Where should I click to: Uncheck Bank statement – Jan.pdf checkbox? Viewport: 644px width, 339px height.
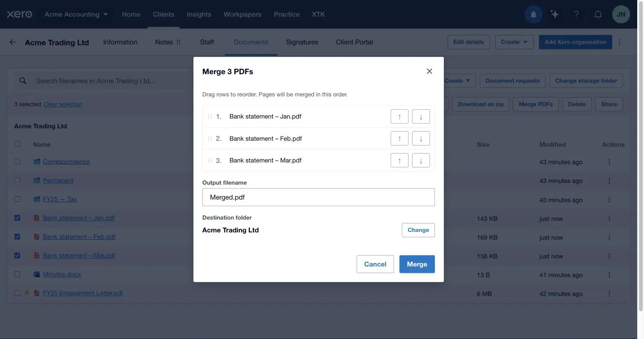[17, 218]
